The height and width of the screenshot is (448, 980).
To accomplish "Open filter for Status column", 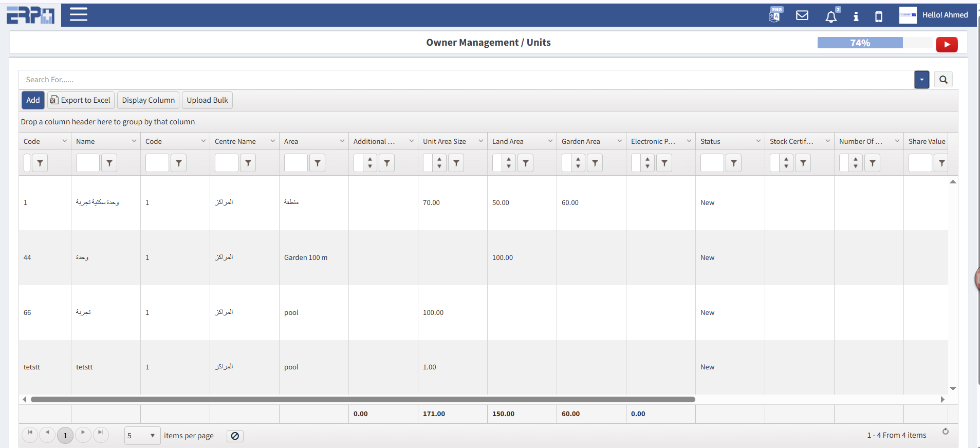I will point(733,163).
